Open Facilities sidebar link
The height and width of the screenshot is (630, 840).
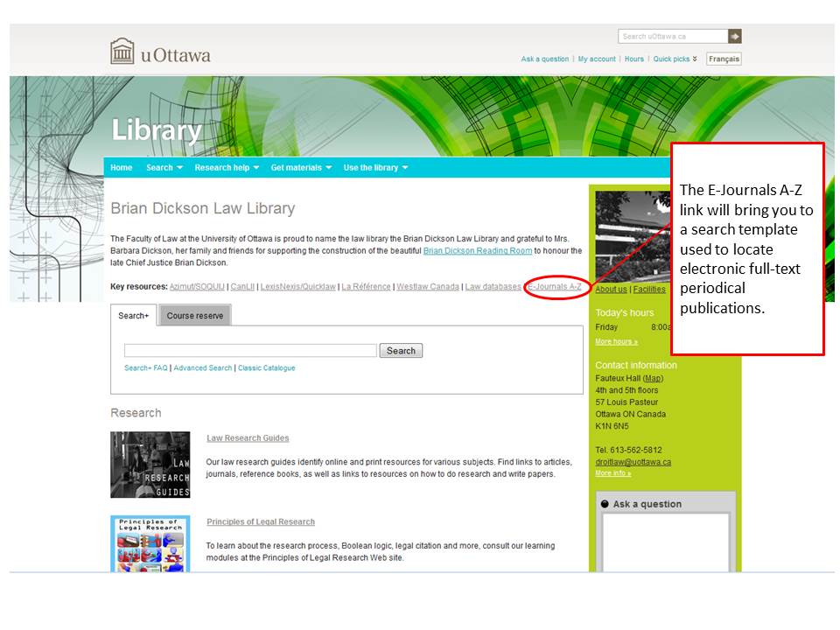pyautogui.click(x=649, y=290)
